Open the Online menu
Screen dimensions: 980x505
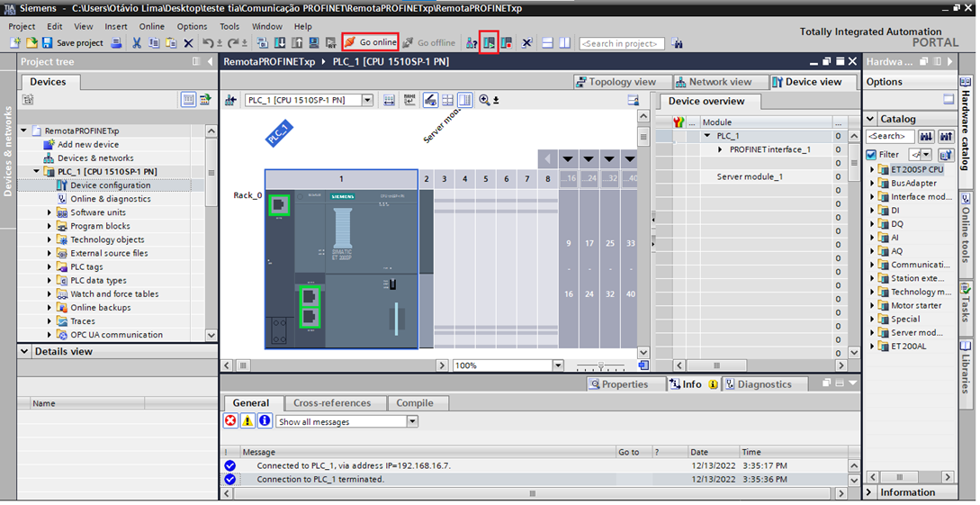[x=151, y=26]
